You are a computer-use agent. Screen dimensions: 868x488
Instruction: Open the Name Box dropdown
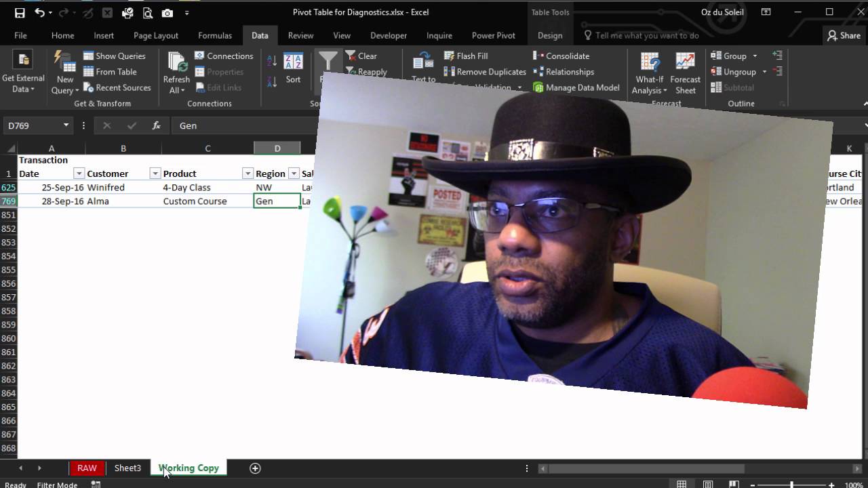[x=66, y=125]
